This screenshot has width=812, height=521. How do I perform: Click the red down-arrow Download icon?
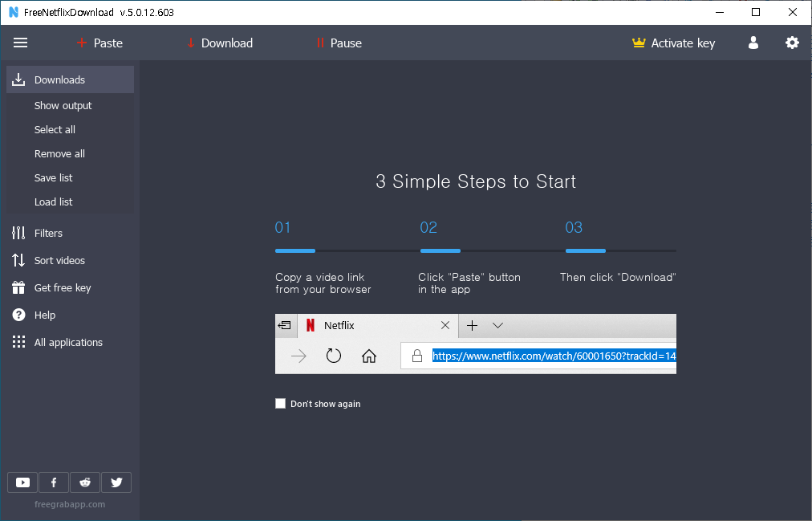point(191,43)
